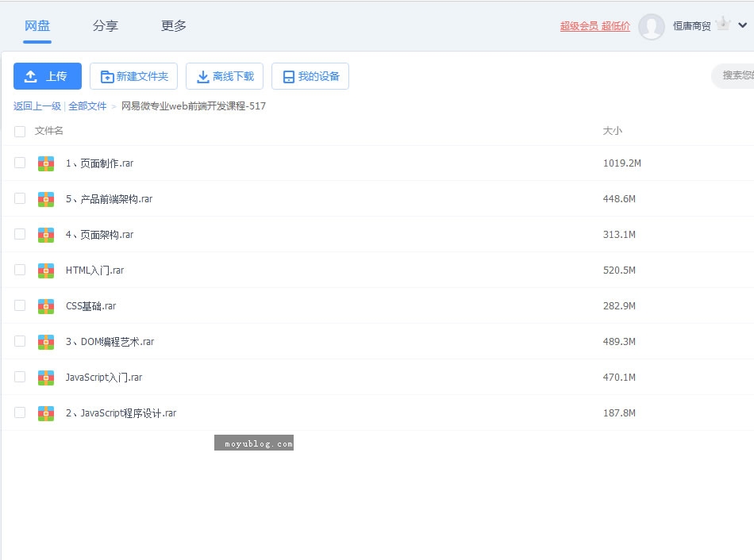
Task: Check the box for 3、DOM编程艺术.rar
Action: [x=20, y=341]
